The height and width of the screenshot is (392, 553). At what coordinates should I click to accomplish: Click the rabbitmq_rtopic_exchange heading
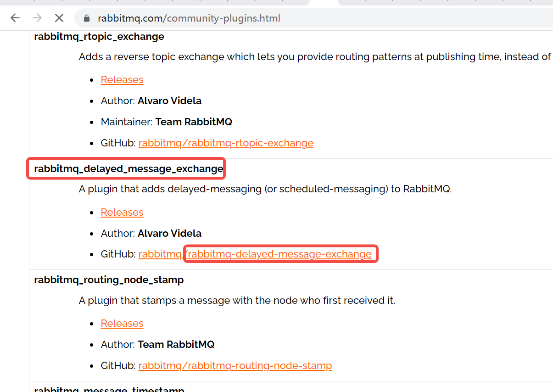[x=99, y=37]
